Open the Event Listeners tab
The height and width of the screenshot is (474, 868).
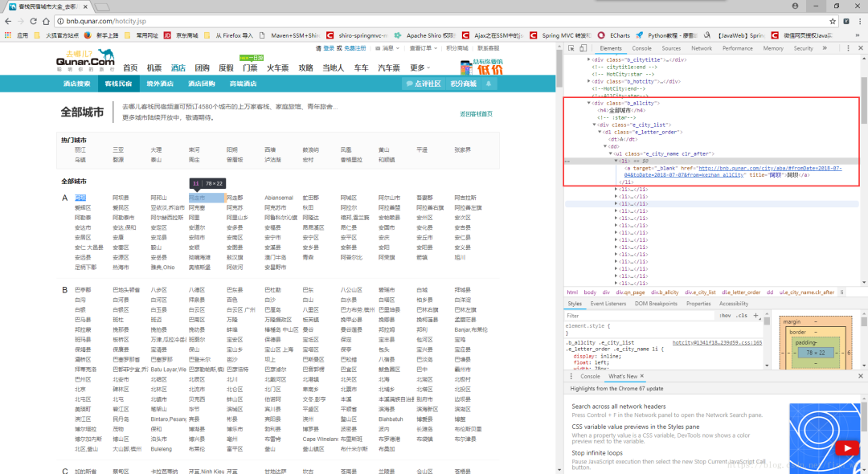(x=608, y=304)
